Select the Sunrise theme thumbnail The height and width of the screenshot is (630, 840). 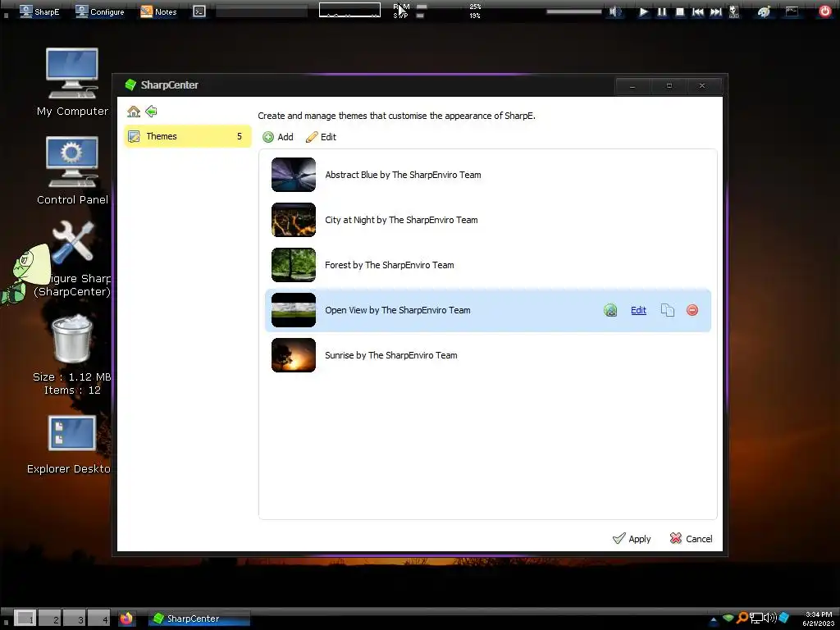coord(294,355)
